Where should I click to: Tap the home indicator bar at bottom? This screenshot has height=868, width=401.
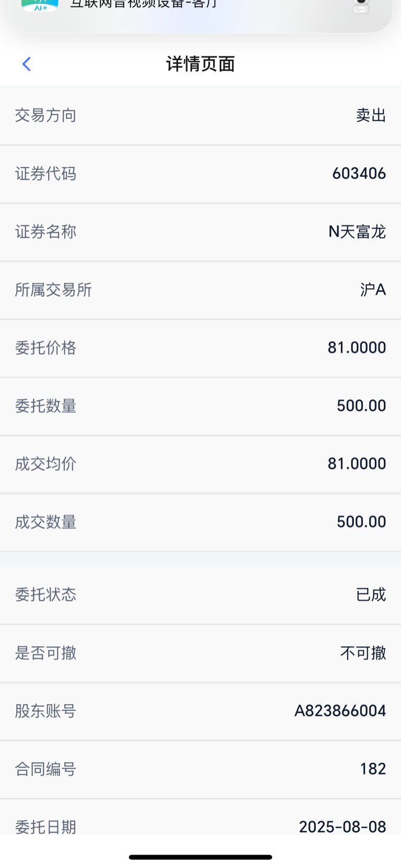coord(200,857)
